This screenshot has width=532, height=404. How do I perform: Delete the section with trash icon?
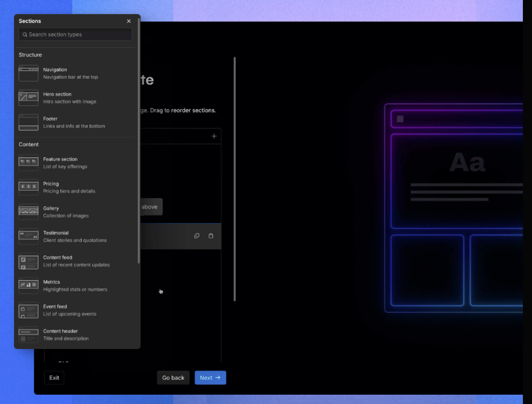click(211, 236)
